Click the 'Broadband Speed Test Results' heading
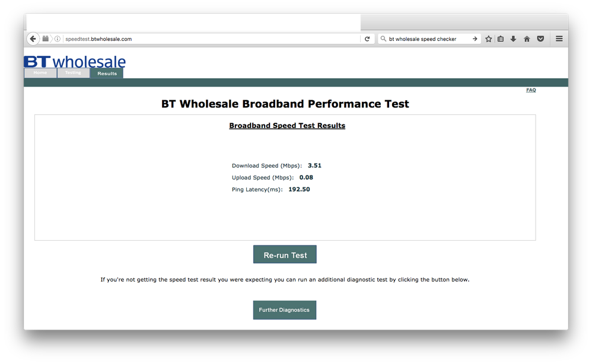Image resolution: width=592 pixels, height=364 pixels. coord(287,126)
